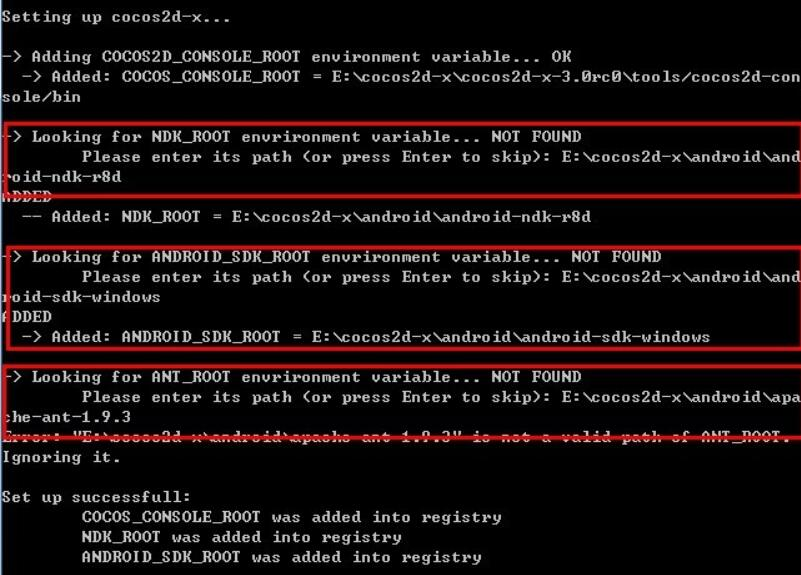Viewport: 801px width, 575px height.
Task: Click the ADDED text below the sdk-windows path
Action: (x=27, y=317)
